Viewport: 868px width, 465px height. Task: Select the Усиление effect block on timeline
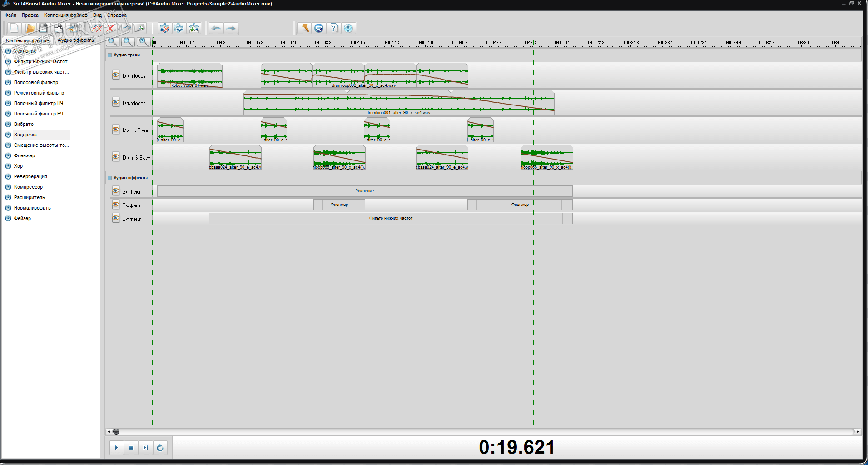click(365, 191)
